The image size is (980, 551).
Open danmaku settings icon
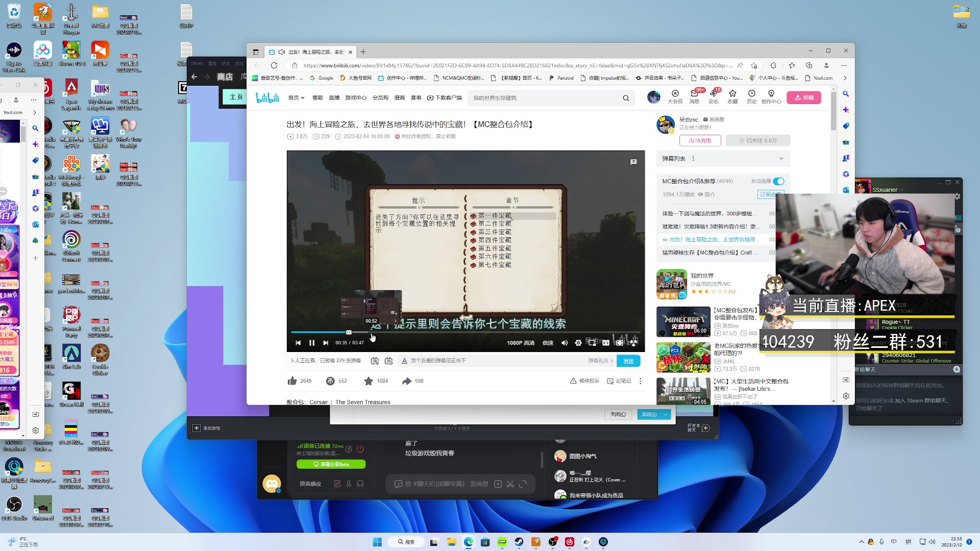point(388,361)
